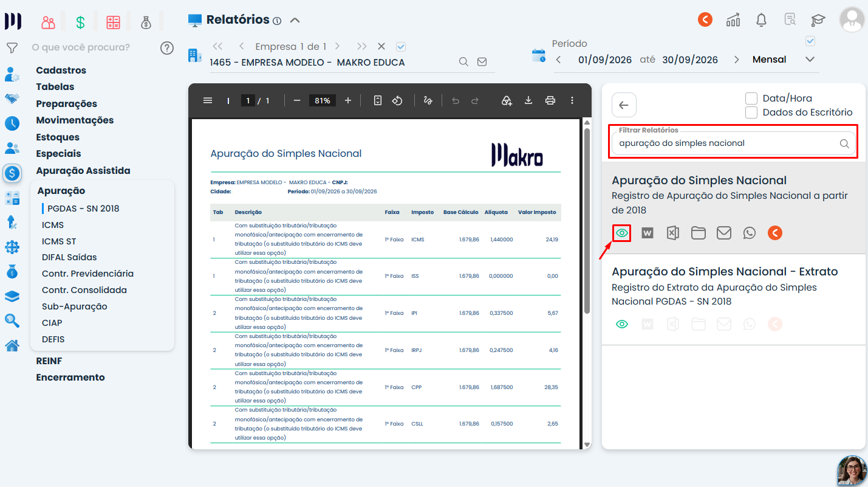Enable the Dados do Escritório checkbox

[x=751, y=112]
